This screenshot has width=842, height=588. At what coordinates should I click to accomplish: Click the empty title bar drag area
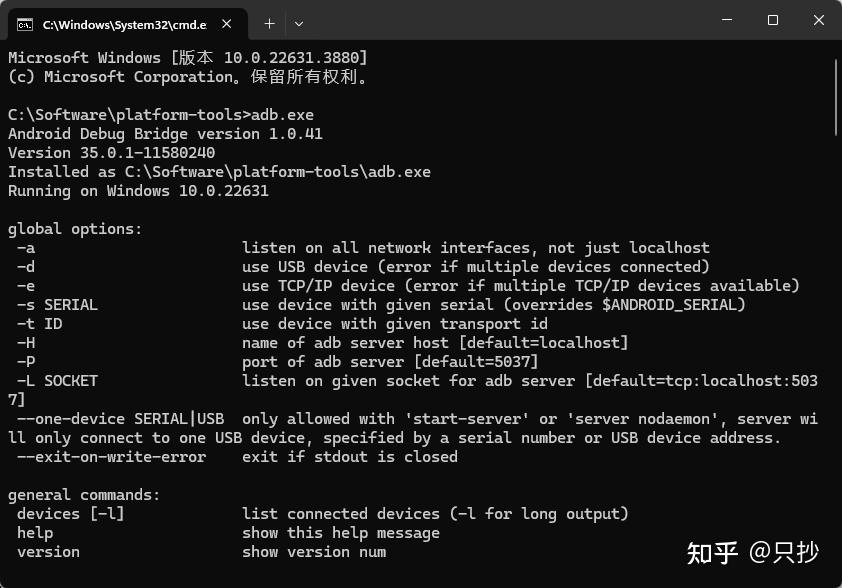[500, 20]
